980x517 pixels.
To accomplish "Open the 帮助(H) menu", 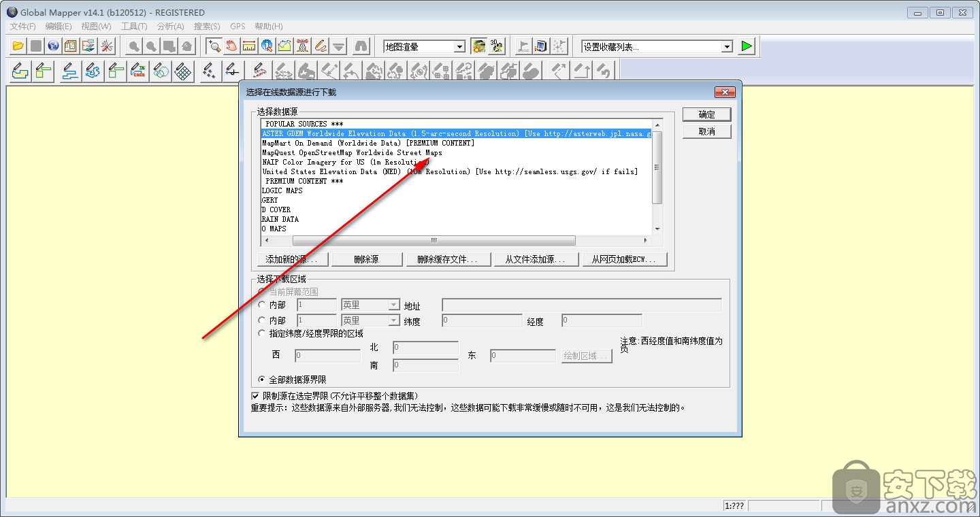I will click(x=269, y=27).
